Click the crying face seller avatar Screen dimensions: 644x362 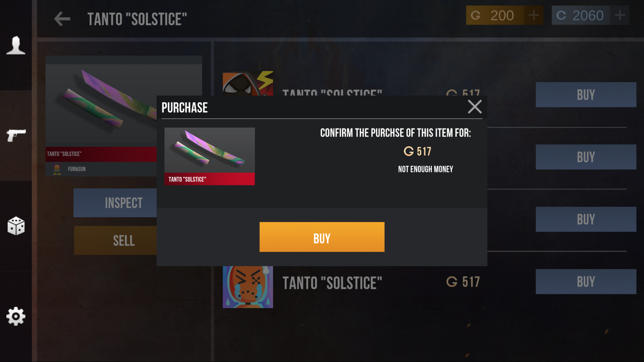tap(248, 287)
